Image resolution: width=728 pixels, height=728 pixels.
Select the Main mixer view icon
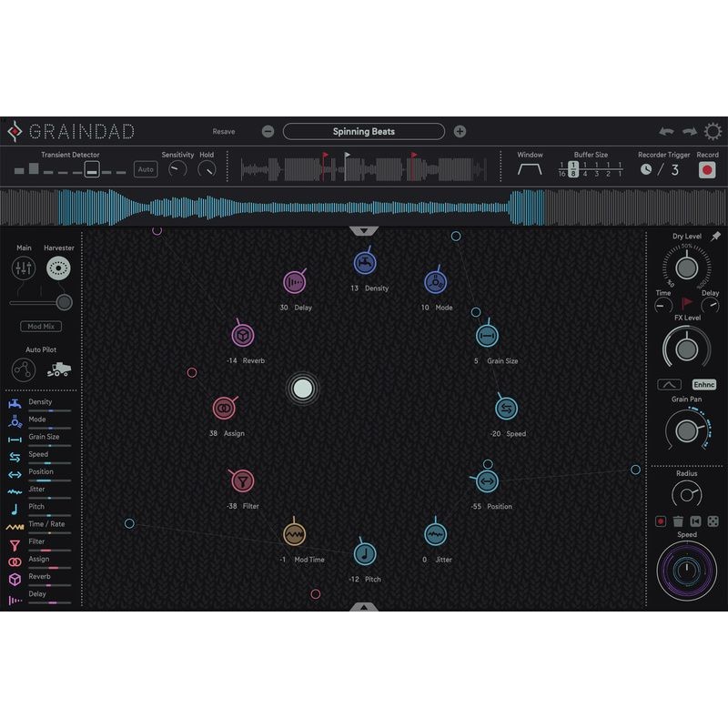coord(24,268)
